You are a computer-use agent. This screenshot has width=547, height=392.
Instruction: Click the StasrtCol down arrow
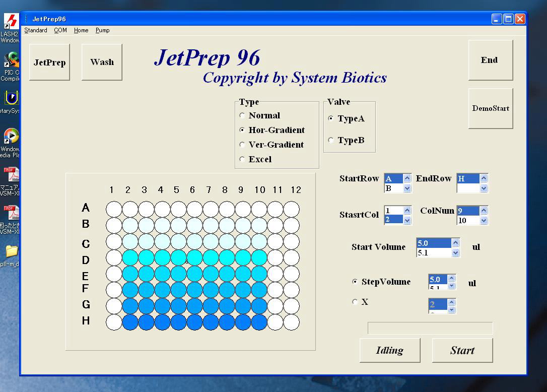tap(407, 220)
